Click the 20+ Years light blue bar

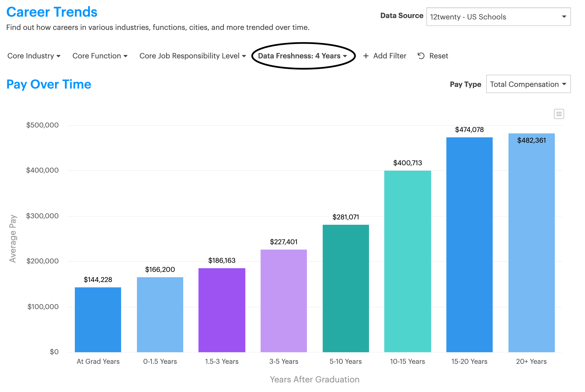click(532, 243)
